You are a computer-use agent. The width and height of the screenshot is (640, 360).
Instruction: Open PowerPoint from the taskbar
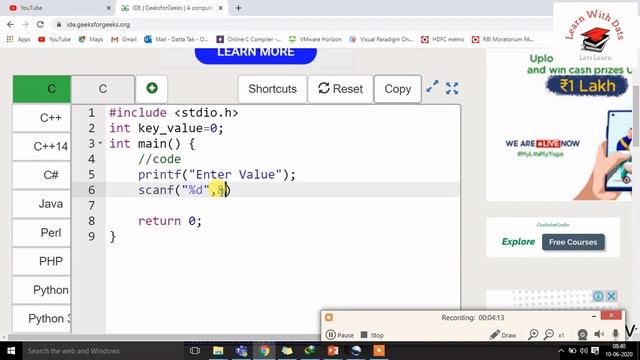click(x=333, y=351)
